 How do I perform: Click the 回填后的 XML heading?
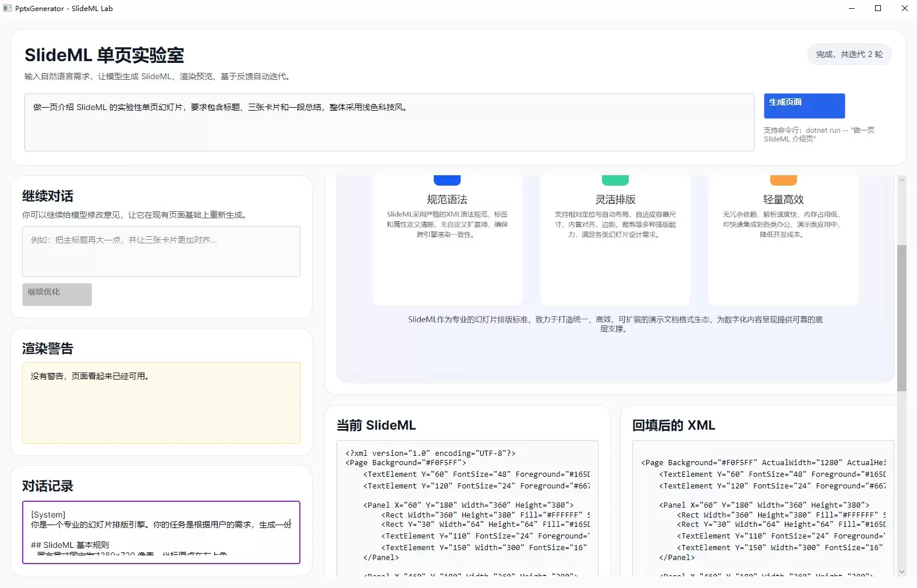674,426
